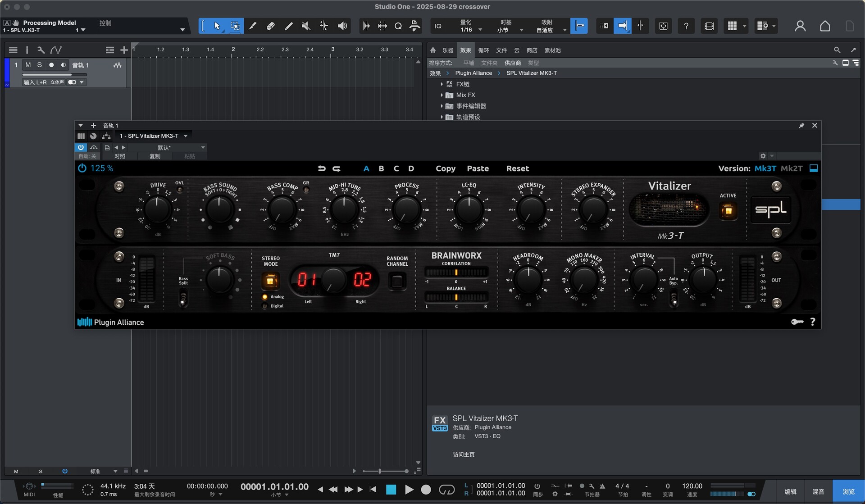Viewport: 865px width, 504px height.
Task: Click the arrangement horizontal zoom slider
Action: coord(385,471)
